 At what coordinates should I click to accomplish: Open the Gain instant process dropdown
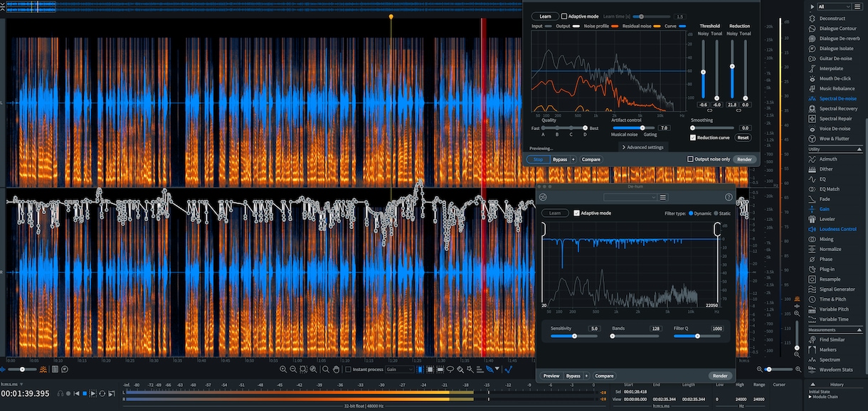tap(400, 370)
